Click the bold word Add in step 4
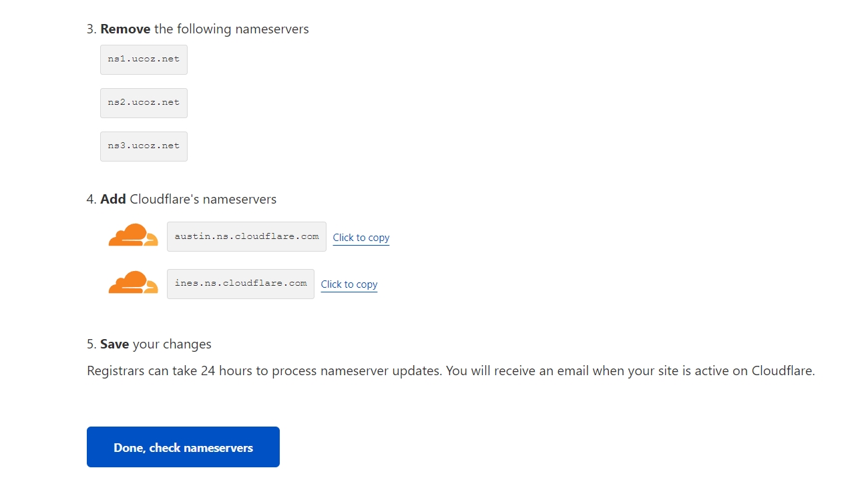Viewport: 868px width, 496px height. (x=113, y=200)
